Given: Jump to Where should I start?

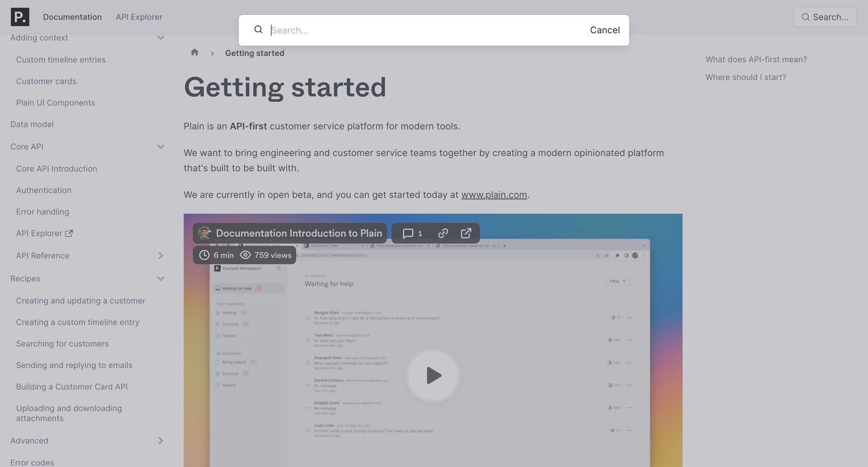Looking at the screenshot, I should pyautogui.click(x=746, y=77).
